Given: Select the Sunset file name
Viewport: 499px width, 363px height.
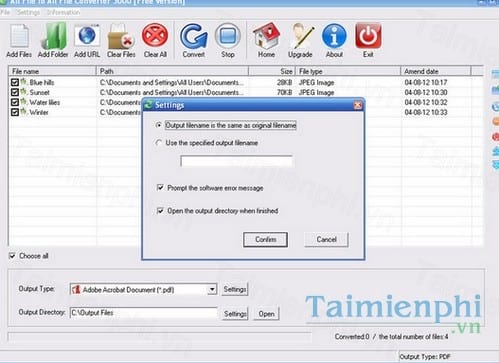Looking at the screenshot, I should pyautogui.click(x=39, y=92).
